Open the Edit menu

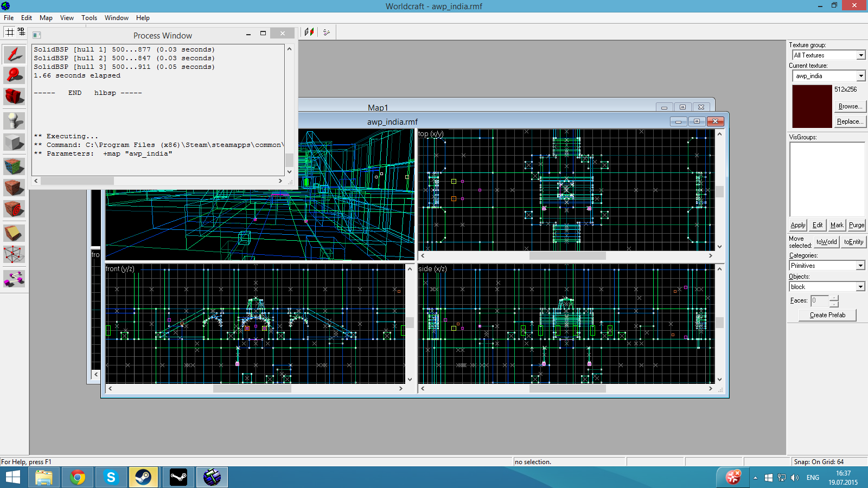coord(27,18)
